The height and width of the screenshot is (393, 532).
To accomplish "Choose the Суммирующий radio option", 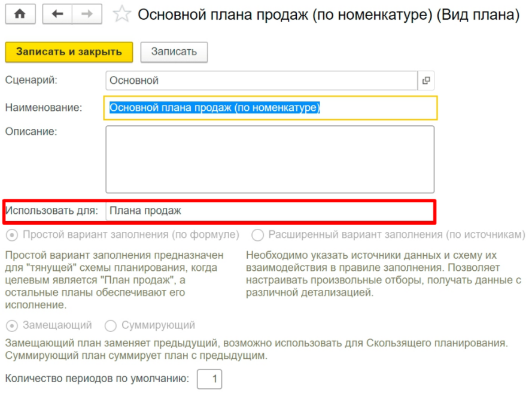I will coord(110,325).
